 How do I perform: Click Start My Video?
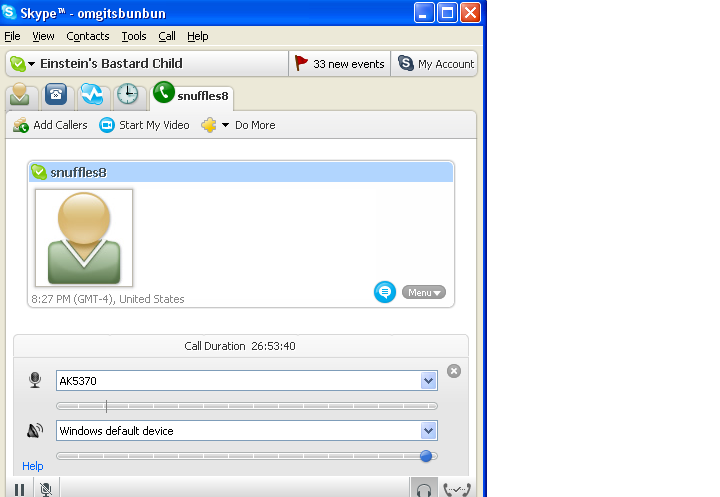144,125
